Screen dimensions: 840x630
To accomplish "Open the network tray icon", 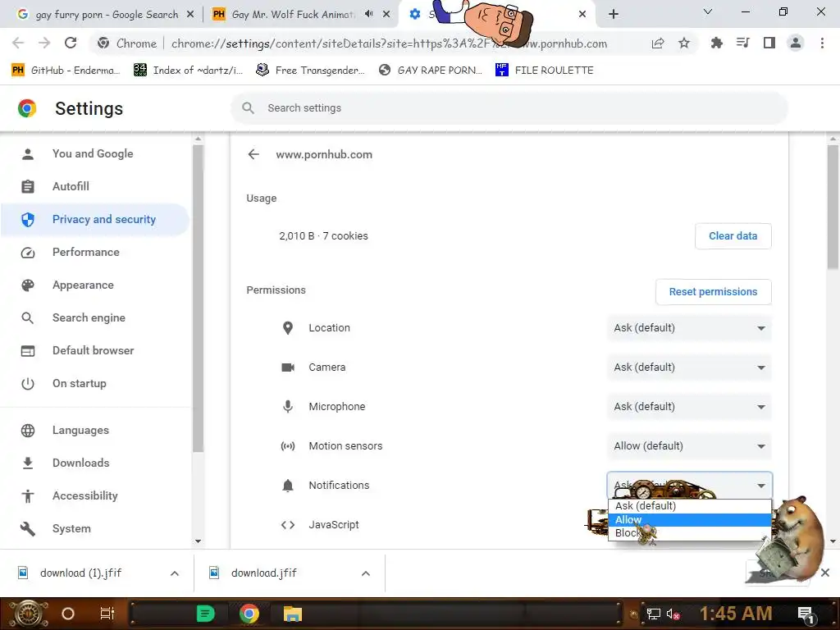I will (653, 614).
